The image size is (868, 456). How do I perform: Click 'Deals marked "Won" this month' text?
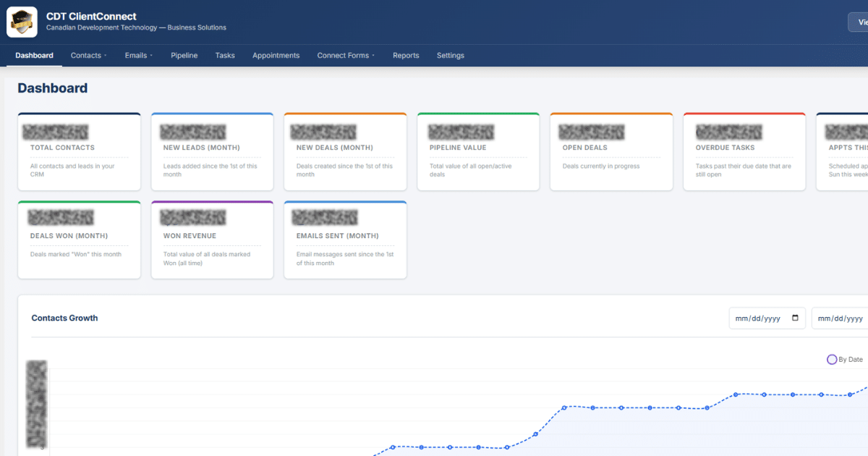[76, 254]
